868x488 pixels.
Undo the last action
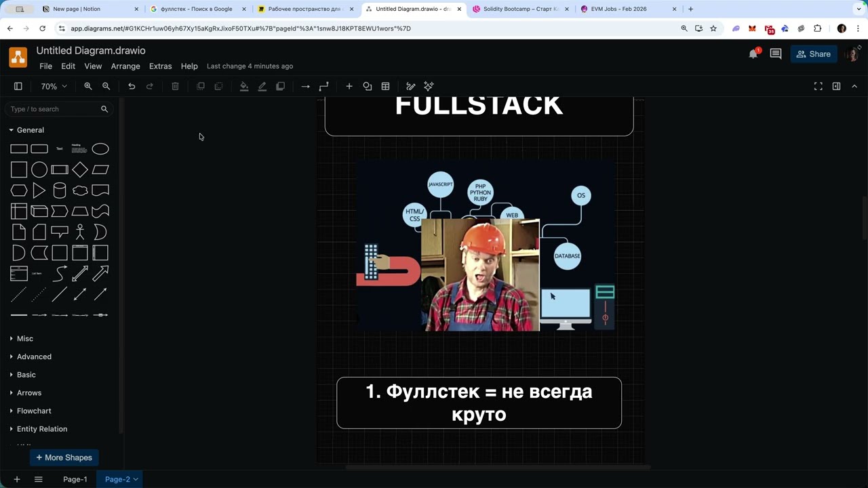pyautogui.click(x=132, y=86)
